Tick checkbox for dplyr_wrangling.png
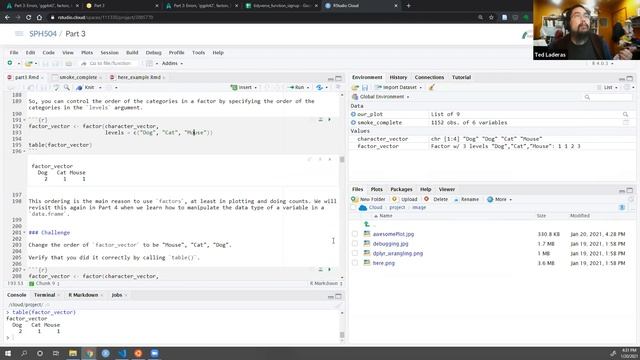 [355, 253]
